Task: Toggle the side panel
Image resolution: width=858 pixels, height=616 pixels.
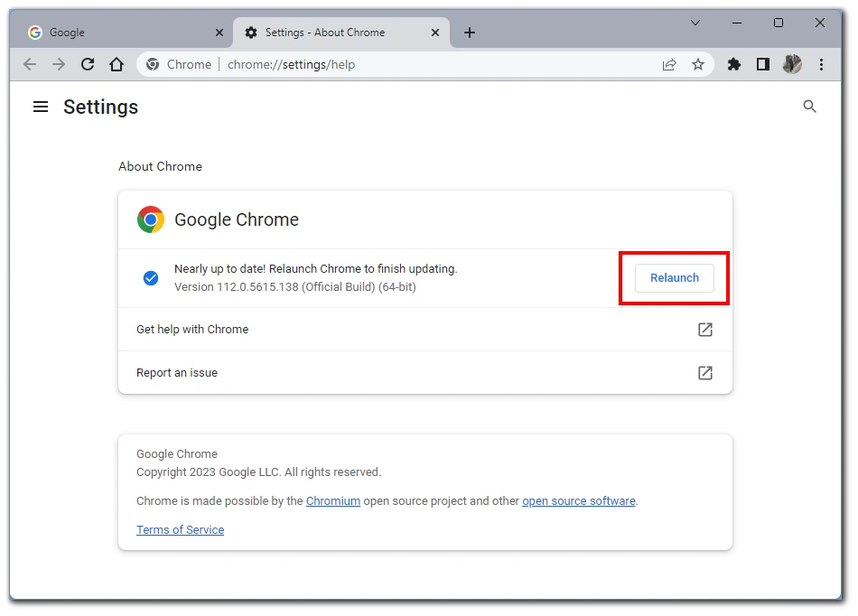Action: point(763,64)
